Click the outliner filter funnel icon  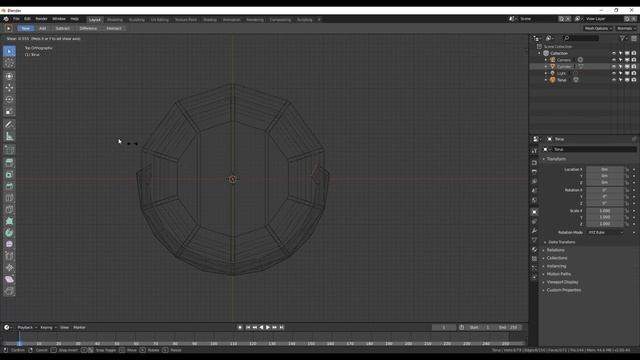click(622, 38)
